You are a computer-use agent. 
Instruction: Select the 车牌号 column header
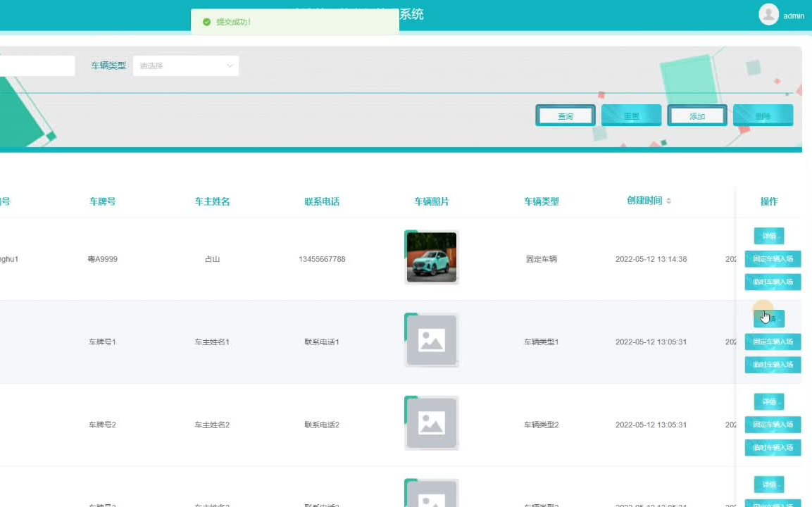102,201
